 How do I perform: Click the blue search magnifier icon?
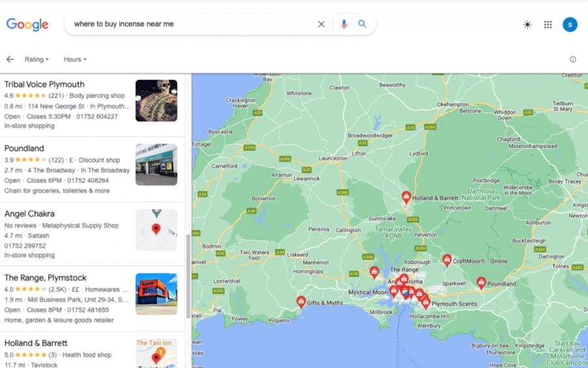(363, 24)
